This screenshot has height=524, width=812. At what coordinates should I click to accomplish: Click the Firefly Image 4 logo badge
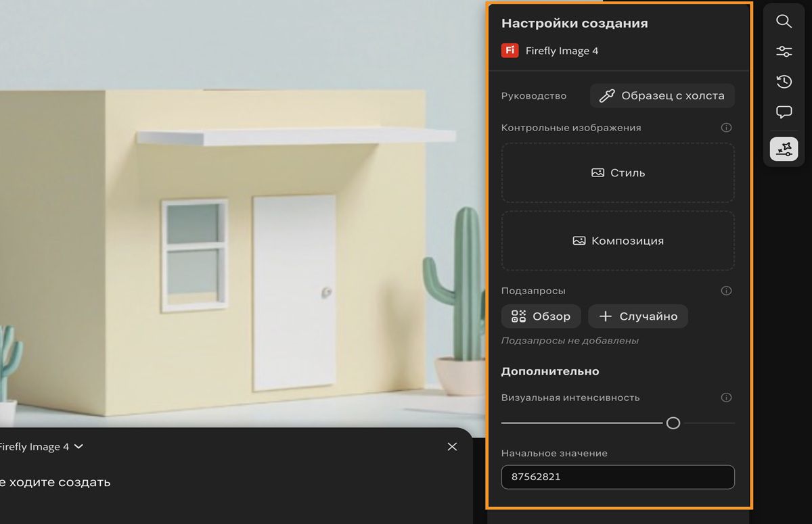tap(509, 50)
